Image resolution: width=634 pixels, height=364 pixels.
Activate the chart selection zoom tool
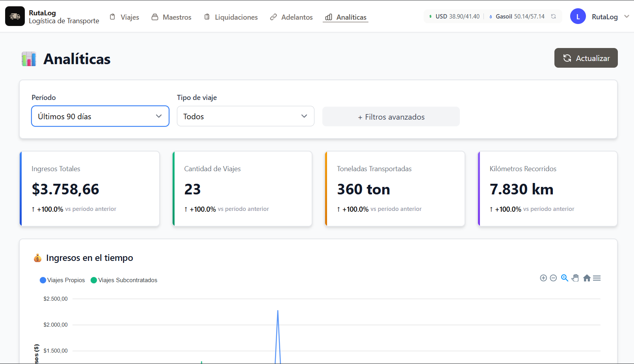565,278
